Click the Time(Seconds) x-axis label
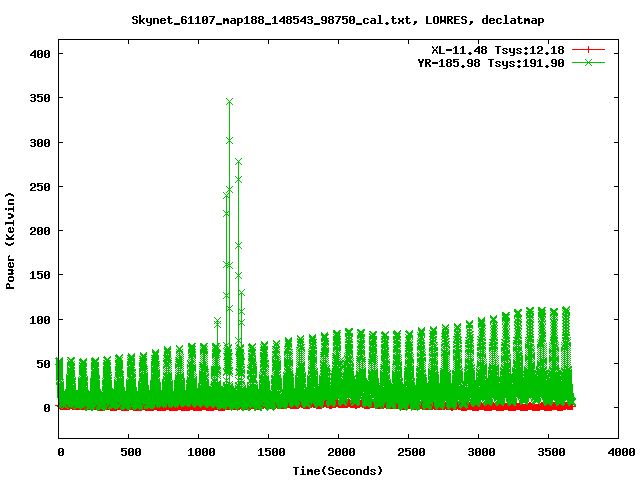The height and width of the screenshot is (480, 640). point(338,470)
